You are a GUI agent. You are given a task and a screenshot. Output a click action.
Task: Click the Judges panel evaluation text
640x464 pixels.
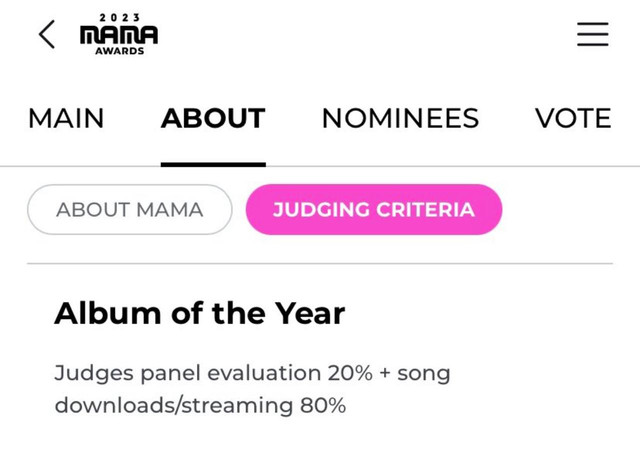tap(187, 373)
